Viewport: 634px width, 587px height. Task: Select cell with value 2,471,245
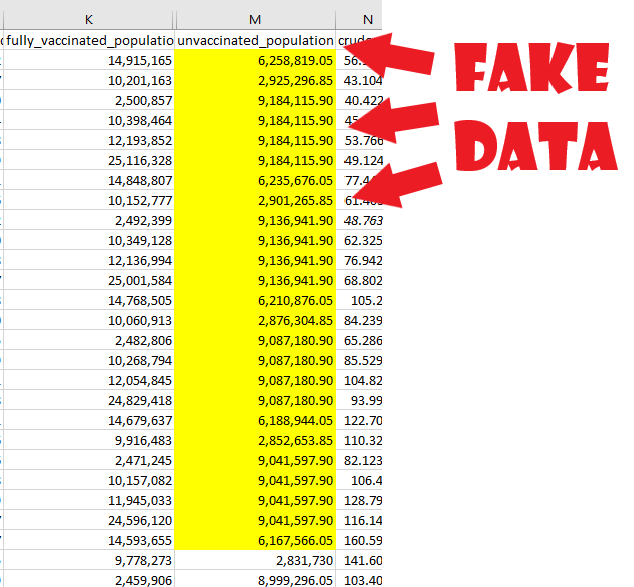89,460
